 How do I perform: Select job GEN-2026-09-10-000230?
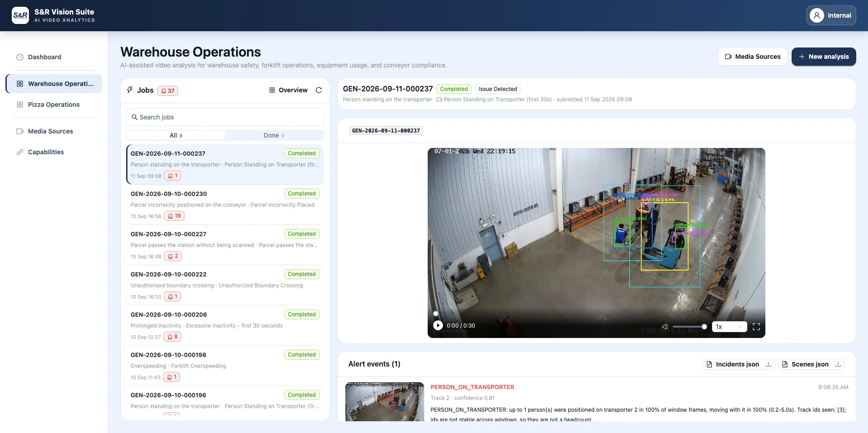click(225, 205)
